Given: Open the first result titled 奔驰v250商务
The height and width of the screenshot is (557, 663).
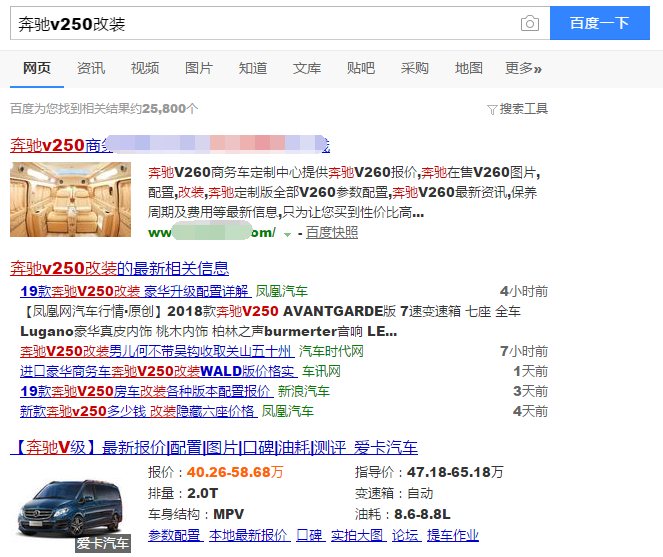Looking at the screenshot, I should 170,145.
